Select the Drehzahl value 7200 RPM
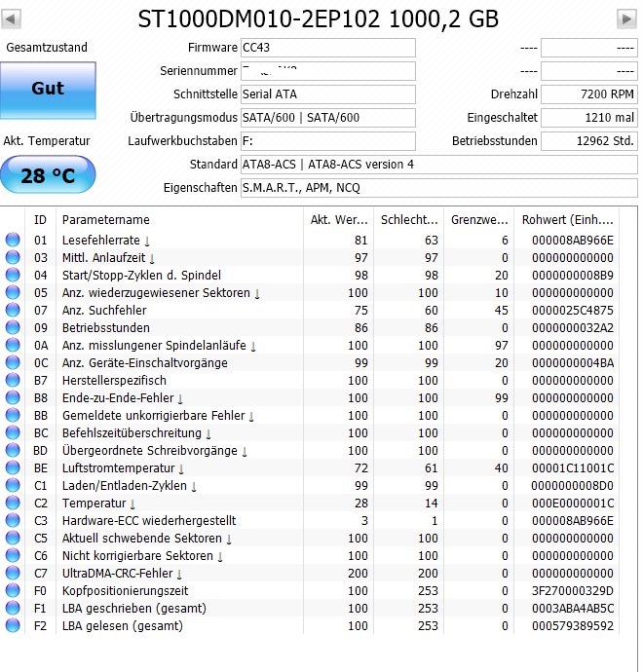Image resolution: width=643 pixels, height=672 pixels. (589, 94)
